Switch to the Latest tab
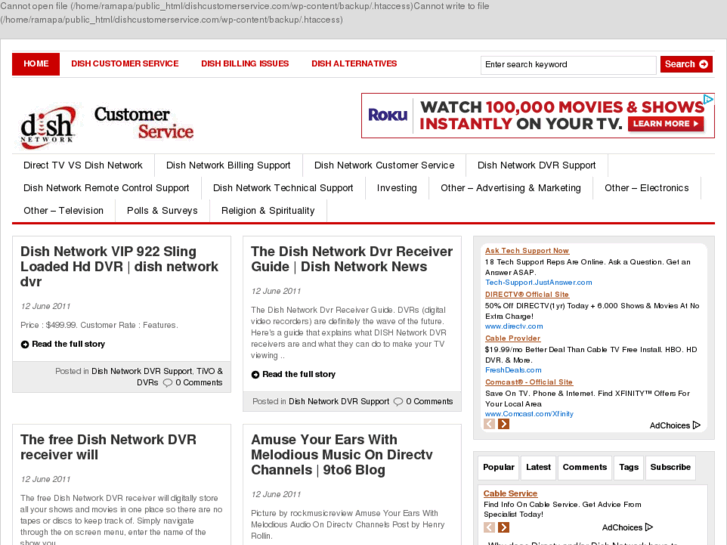This screenshot has height=545, width=727. pyautogui.click(x=538, y=468)
